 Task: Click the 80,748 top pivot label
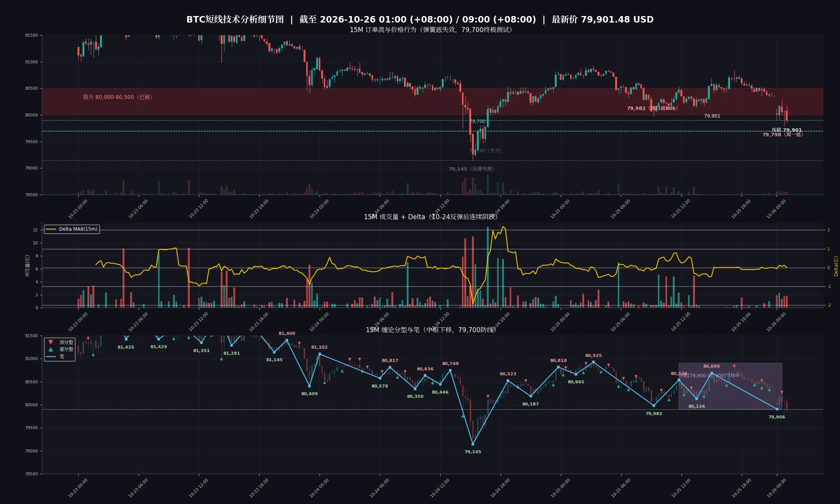451,363
